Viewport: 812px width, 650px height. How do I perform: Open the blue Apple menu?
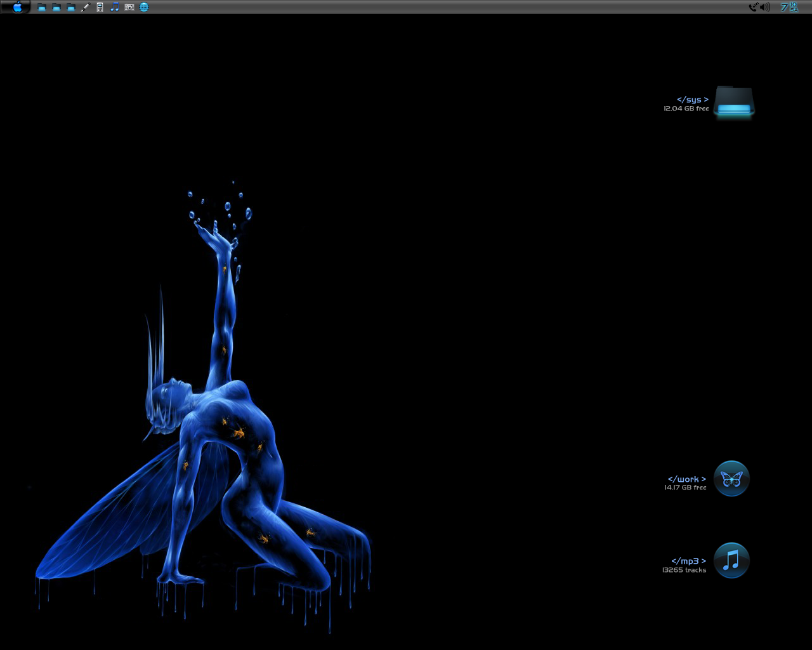17,7
